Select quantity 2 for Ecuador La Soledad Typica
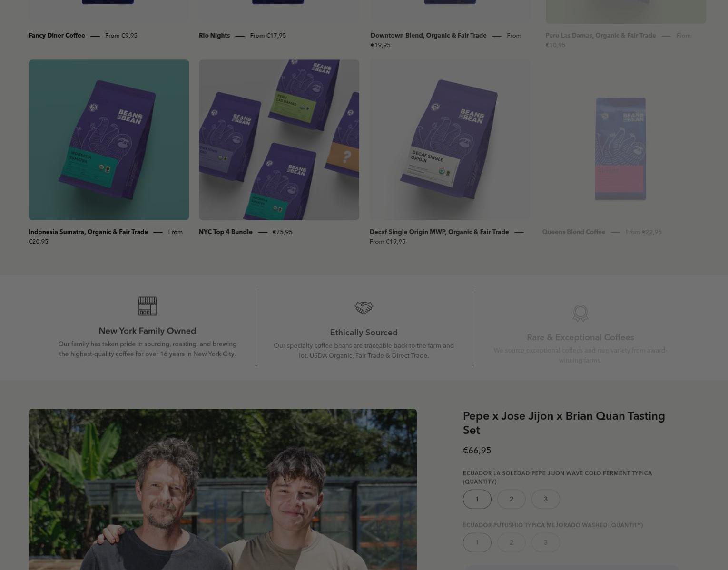This screenshot has width=728, height=570. [x=511, y=499]
